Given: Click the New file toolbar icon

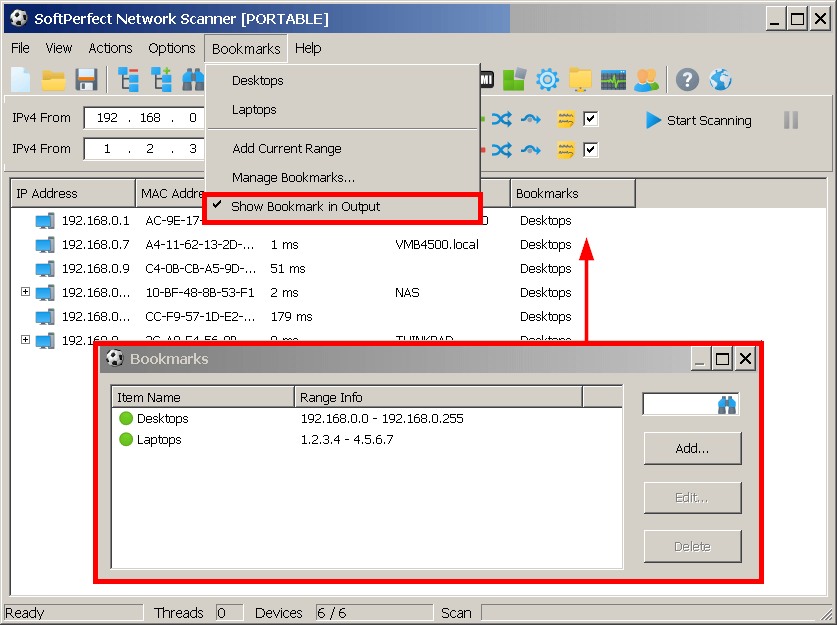Looking at the screenshot, I should (x=20, y=80).
